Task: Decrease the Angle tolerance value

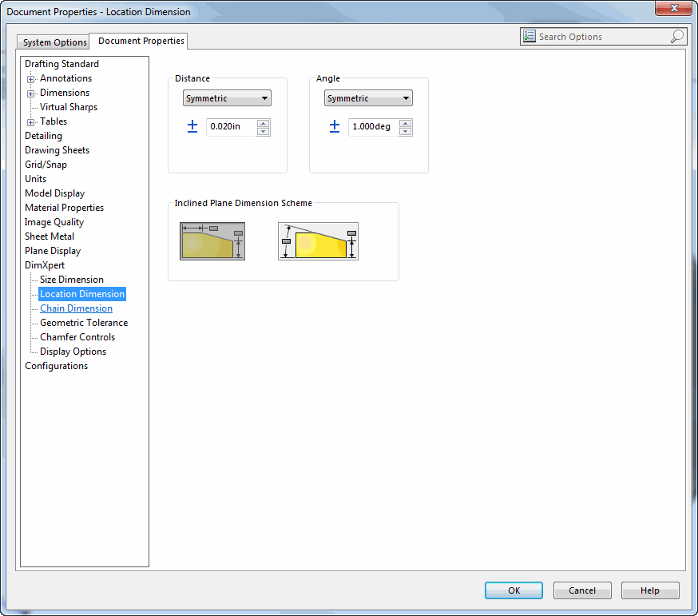Action: coord(405,131)
